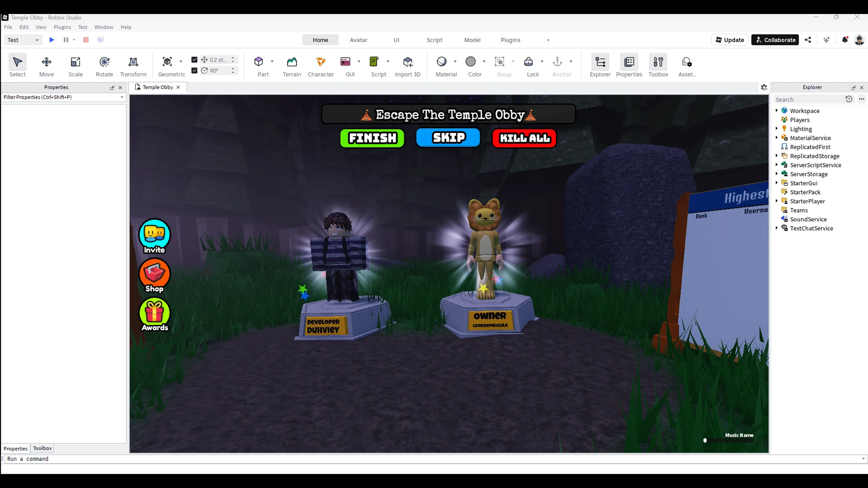Screen dimensions: 868x488
Task: Click the Collaborate button
Action: coord(775,40)
